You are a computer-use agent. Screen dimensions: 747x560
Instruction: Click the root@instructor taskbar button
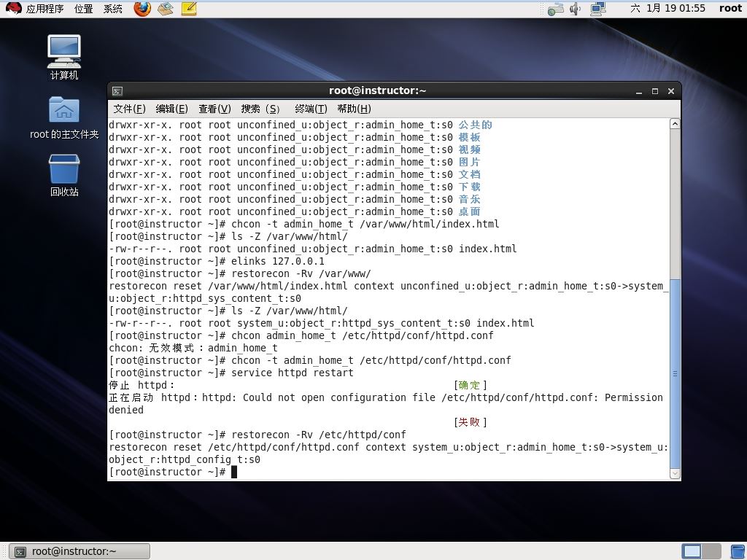point(80,551)
